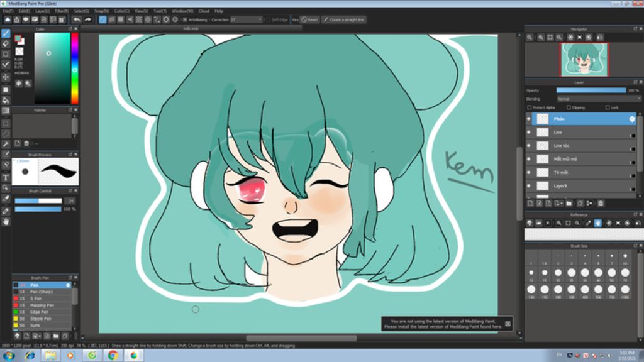Select the Bucket fill tool
This screenshot has width=644, height=362.
point(6,100)
